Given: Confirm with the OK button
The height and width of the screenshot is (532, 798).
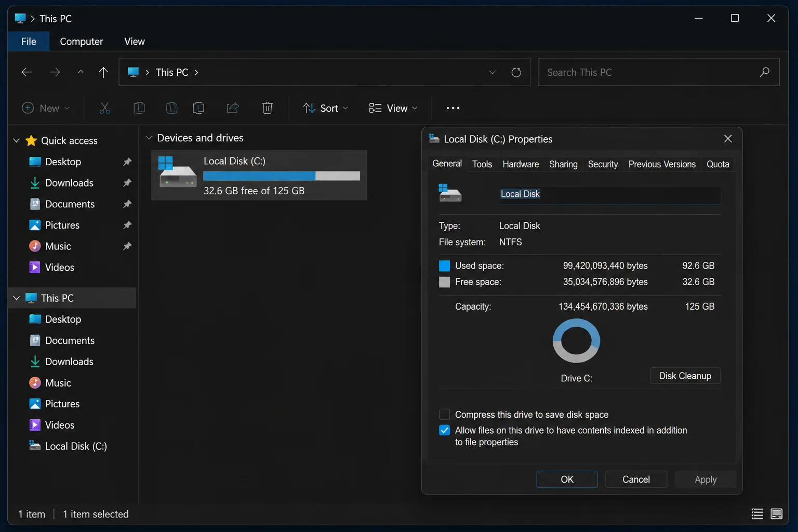Looking at the screenshot, I should (x=567, y=479).
